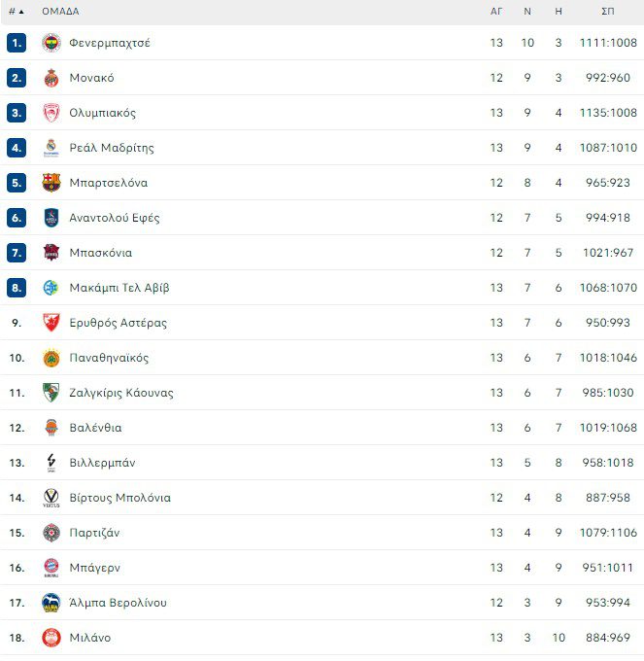Image resolution: width=644 pixels, height=661 pixels.
Task: Click the Real Madrid crest icon
Action: click(51, 148)
